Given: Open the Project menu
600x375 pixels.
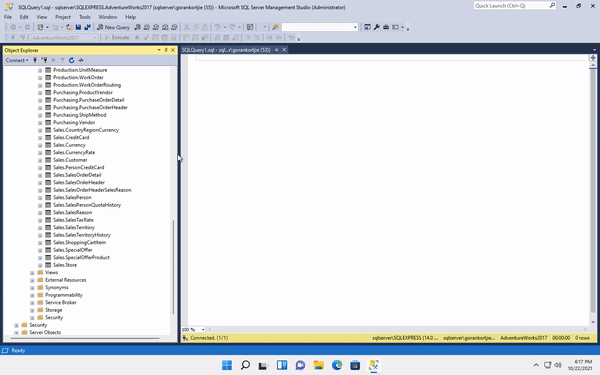Looking at the screenshot, I should [x=63, y=17].
